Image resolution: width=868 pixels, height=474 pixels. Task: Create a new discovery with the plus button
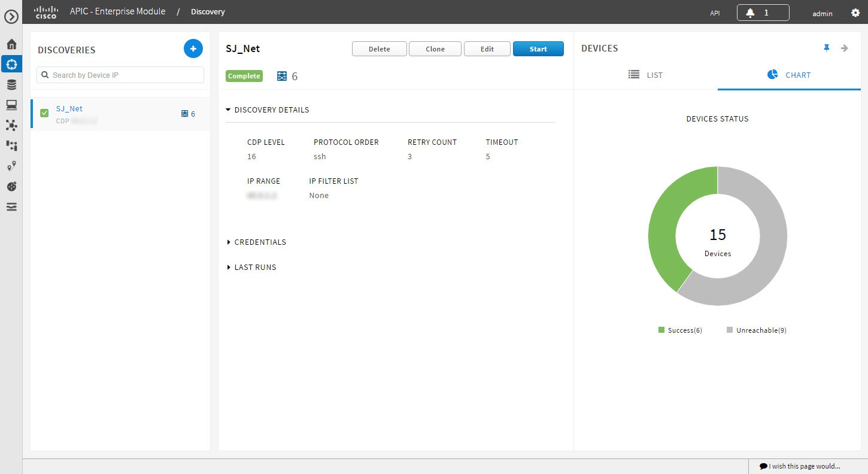(193, 48)
